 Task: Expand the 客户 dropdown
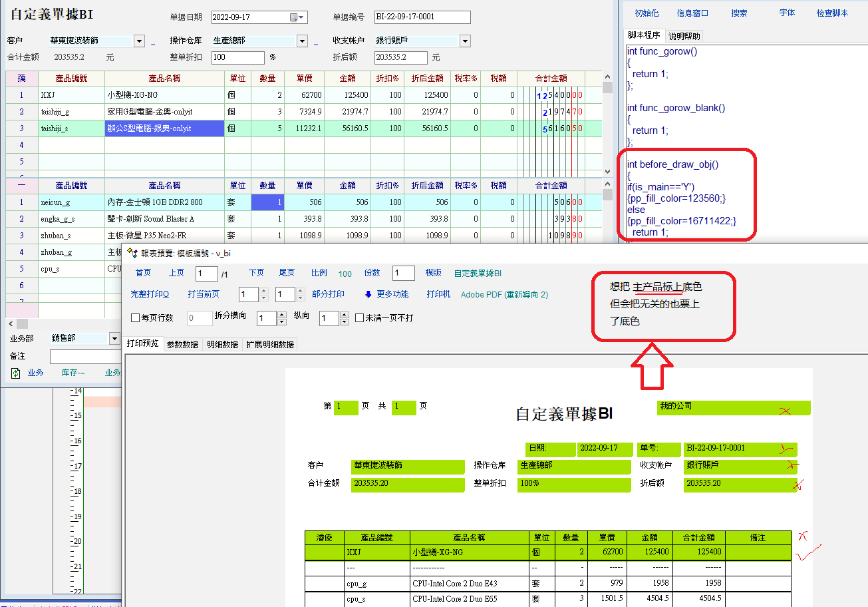click(x=139, y=41)
